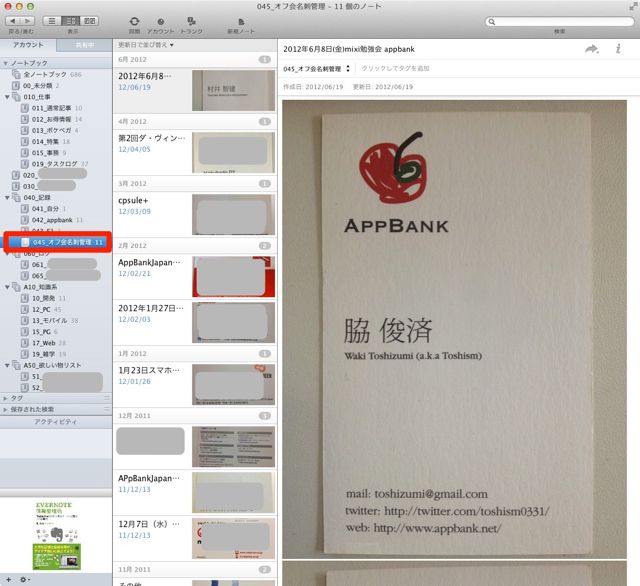Expand the 保存された検索 section
The width and height of the screenshot is (640, 586).
click(x=5, y=409)
